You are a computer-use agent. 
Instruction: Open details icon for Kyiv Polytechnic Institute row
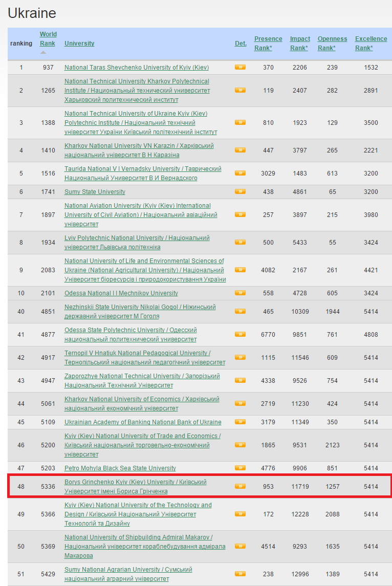(x=240, y=122)
